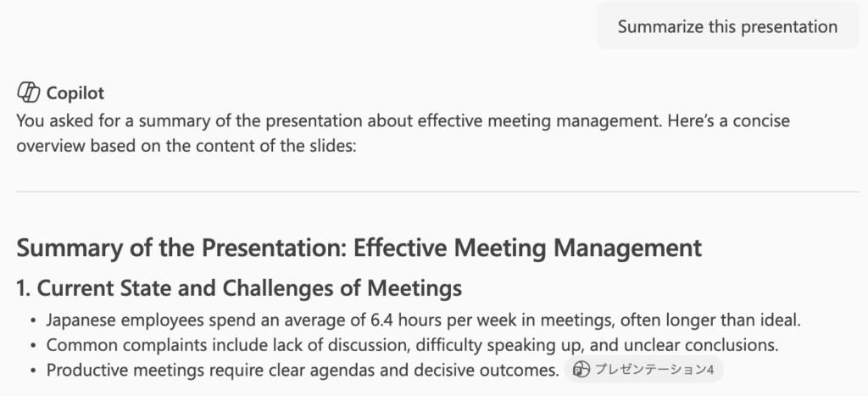The image size is (868, 396).
Task: Select the "1. Current State and Challenges" subheading
Action: (239, 288)
